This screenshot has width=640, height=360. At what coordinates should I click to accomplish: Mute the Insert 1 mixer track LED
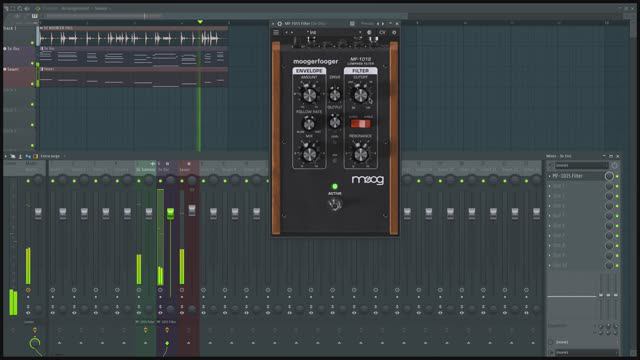[x=52, y=180]
